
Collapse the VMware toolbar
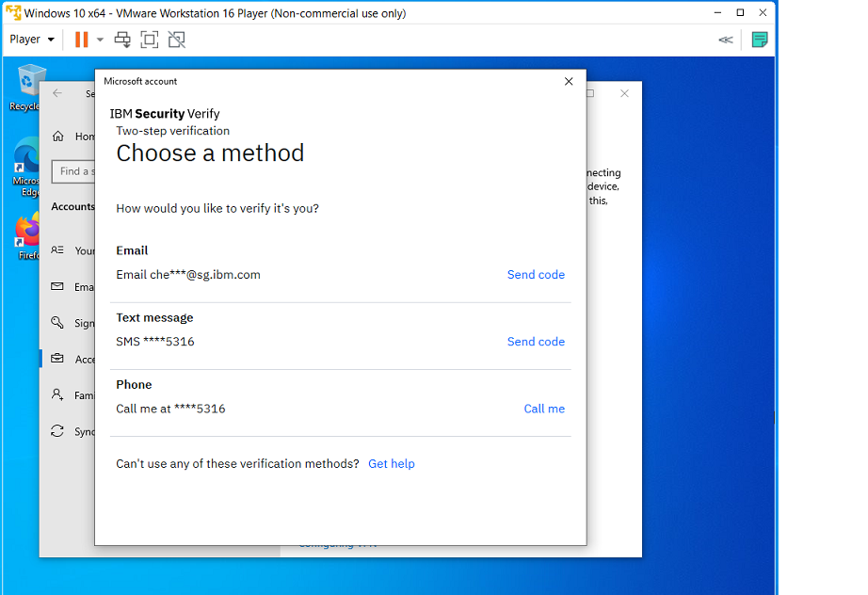(x=725, y=40)
